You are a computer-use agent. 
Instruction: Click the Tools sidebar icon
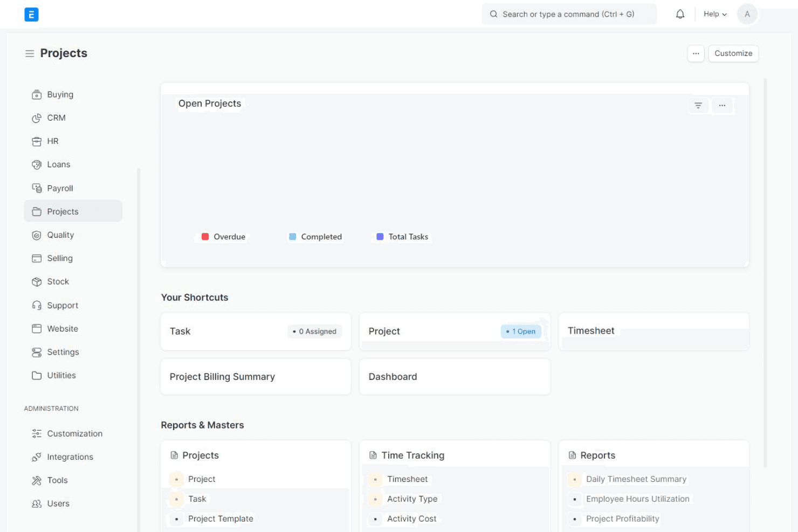tap(37, 480)
